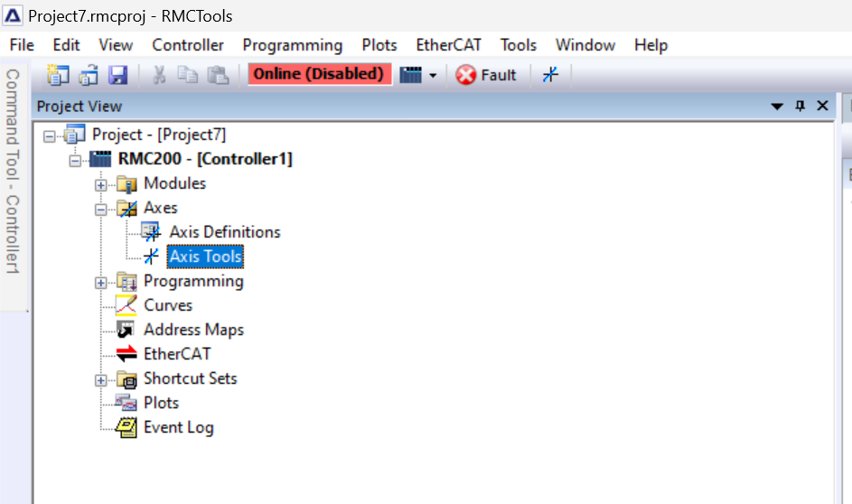Screen dimensions: 852x504
Task: Open the EtherCAT menu
Action: point(448,45)
